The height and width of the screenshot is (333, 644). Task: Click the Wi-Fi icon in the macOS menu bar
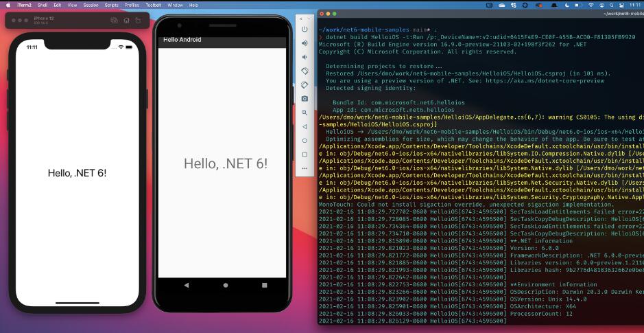click(x=591, y=5)
